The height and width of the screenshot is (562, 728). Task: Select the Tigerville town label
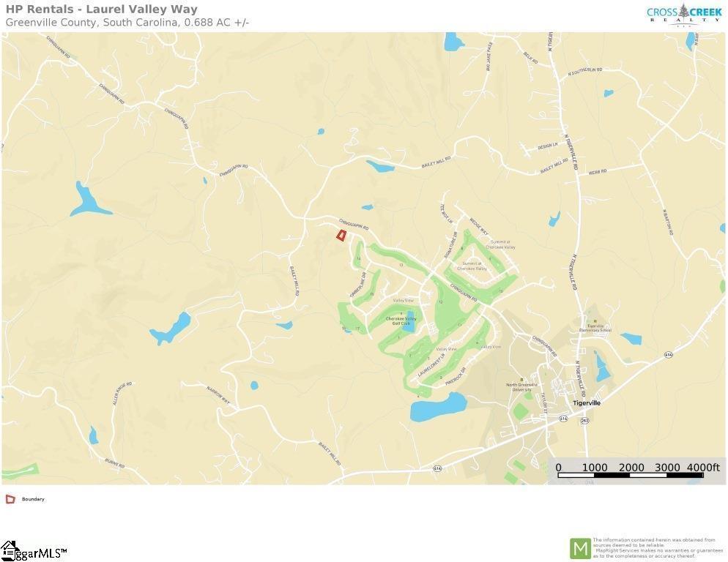pyautogui.click(x=587, y=402)
